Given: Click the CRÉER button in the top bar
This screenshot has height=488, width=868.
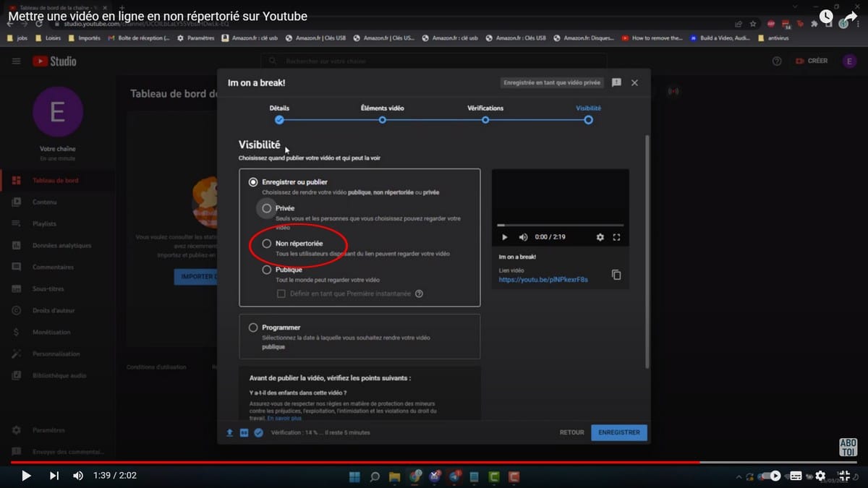Looking at the screenshot, I should click(x=812, y=61).
